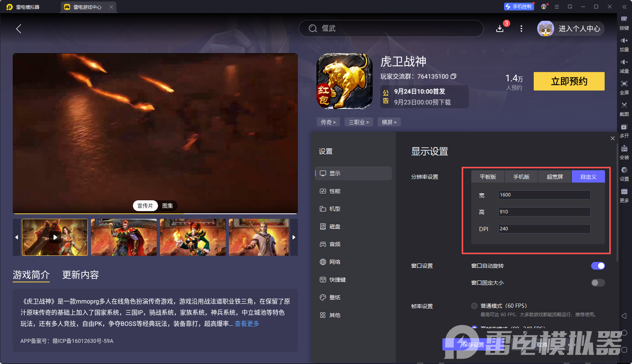Viewport: 632px width, 364px height.
Task: Open the download manager with badge 3
Action: coord(500,28)
